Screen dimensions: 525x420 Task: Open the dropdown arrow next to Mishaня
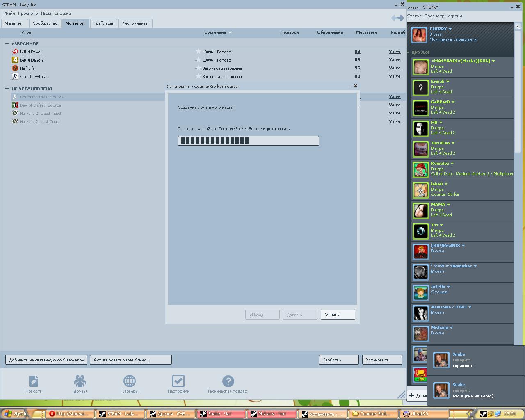tap(451, 328)
